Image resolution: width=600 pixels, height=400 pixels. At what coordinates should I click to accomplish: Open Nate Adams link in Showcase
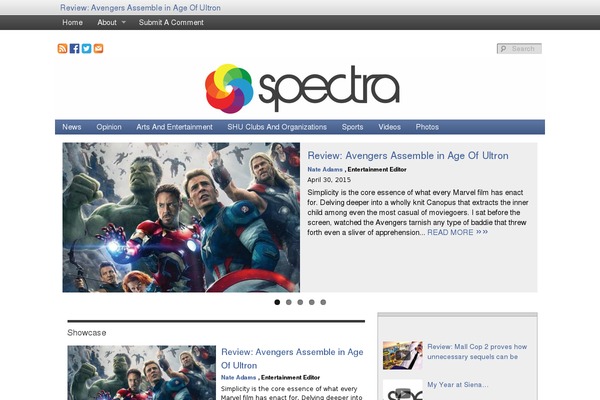[x=238, y=377]
